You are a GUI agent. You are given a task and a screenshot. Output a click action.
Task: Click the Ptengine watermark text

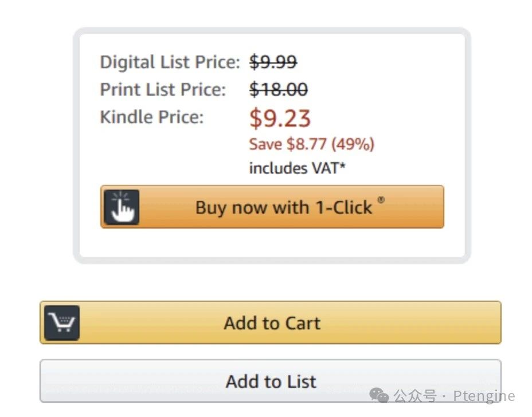(x=484, y=396)
